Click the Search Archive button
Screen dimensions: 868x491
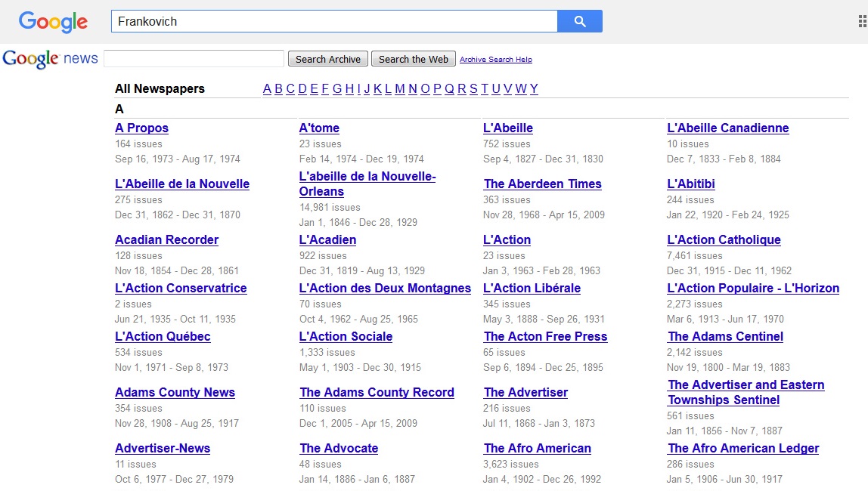(x=328, y=59)
